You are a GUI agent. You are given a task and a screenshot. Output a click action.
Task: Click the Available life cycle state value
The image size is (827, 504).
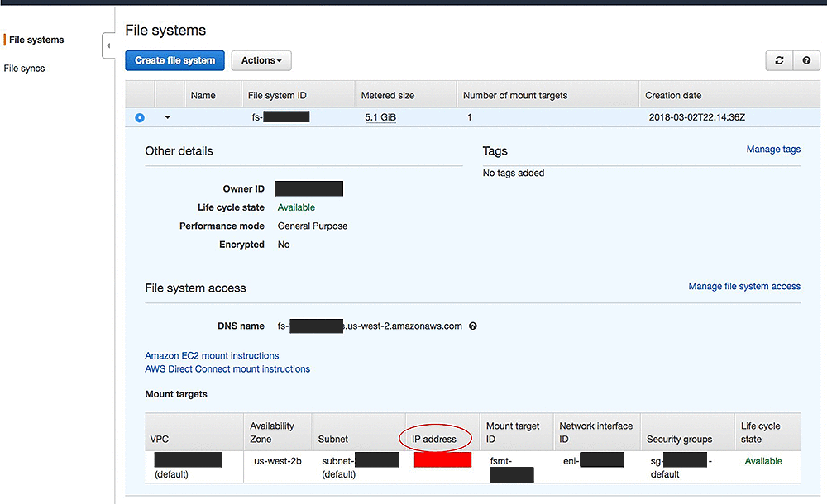coord(296,207)
